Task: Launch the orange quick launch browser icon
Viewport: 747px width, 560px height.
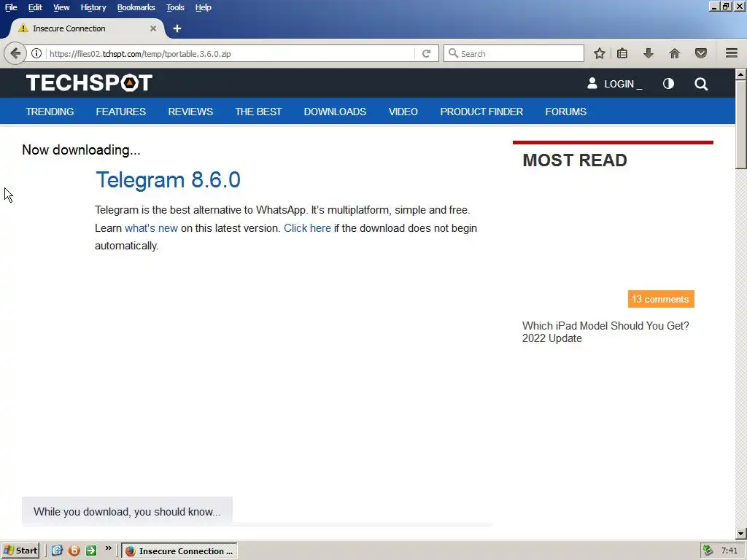Action: [x=74, y=551]
